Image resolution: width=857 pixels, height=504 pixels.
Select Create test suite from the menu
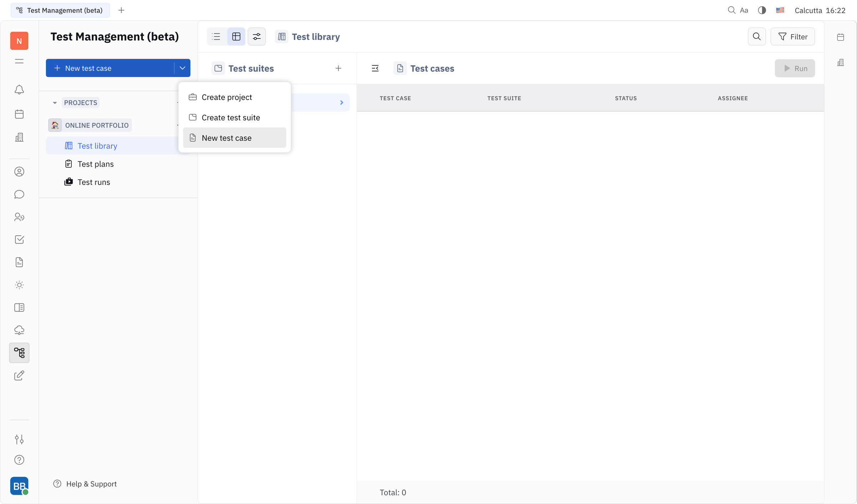coord(235,117)
